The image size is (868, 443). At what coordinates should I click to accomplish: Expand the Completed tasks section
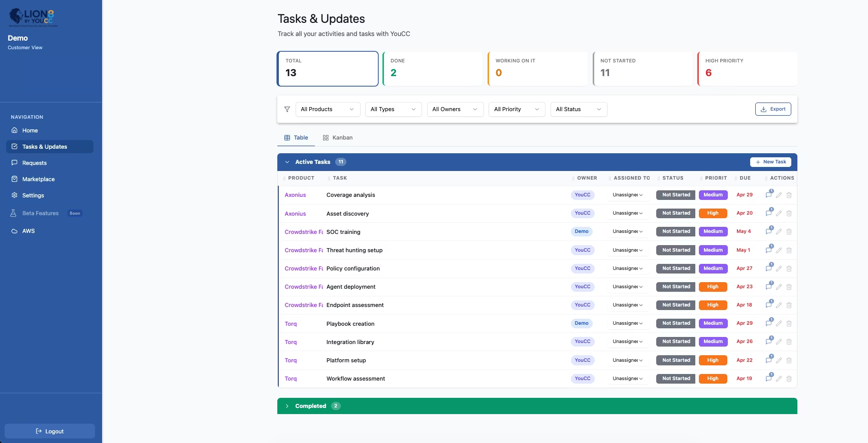287,406
